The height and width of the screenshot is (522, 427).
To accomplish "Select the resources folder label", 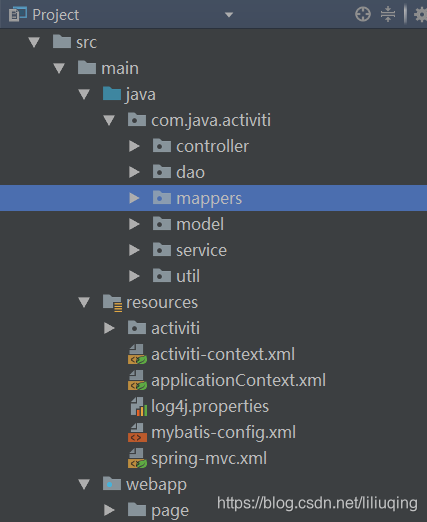I will (162, 303).
